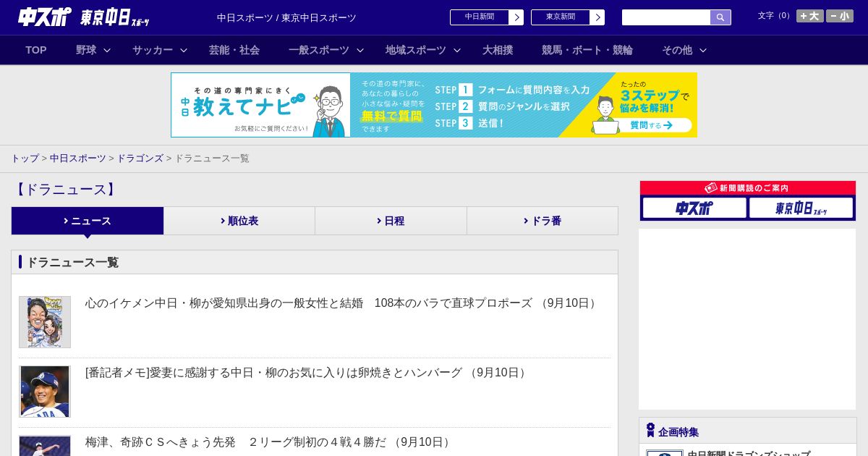Decrease font size with －小 button
This screenshot has height=456, width=868.
point(840,16)
